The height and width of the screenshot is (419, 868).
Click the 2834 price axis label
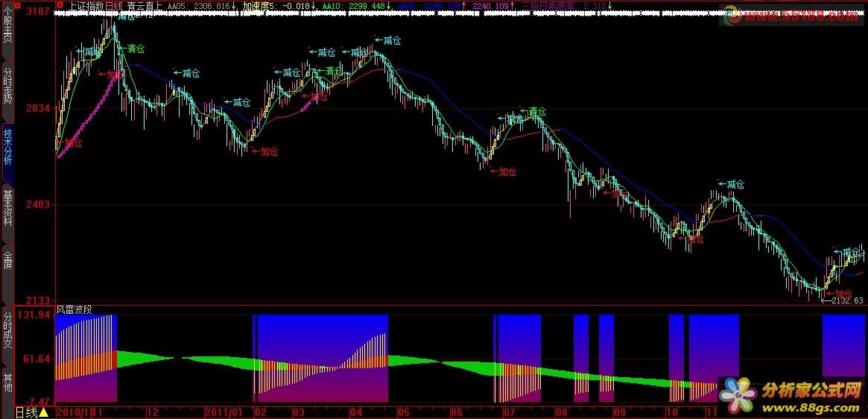(39, 108)
